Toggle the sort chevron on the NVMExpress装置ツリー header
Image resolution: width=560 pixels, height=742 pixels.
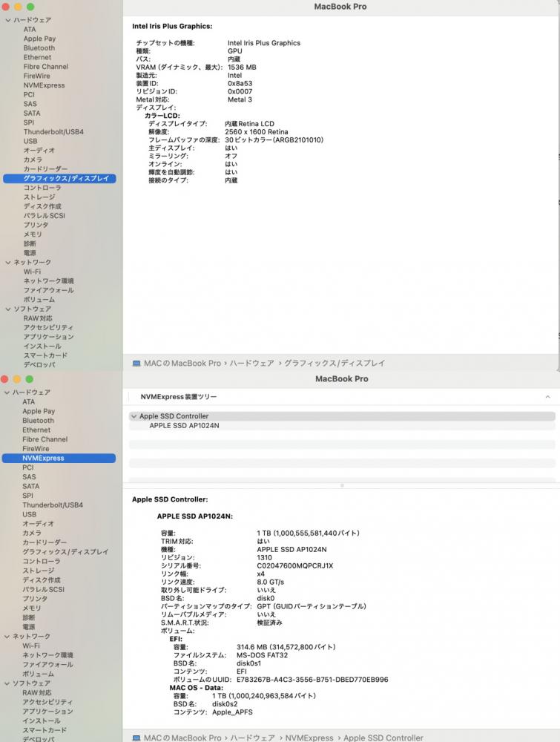pos(547,396)
